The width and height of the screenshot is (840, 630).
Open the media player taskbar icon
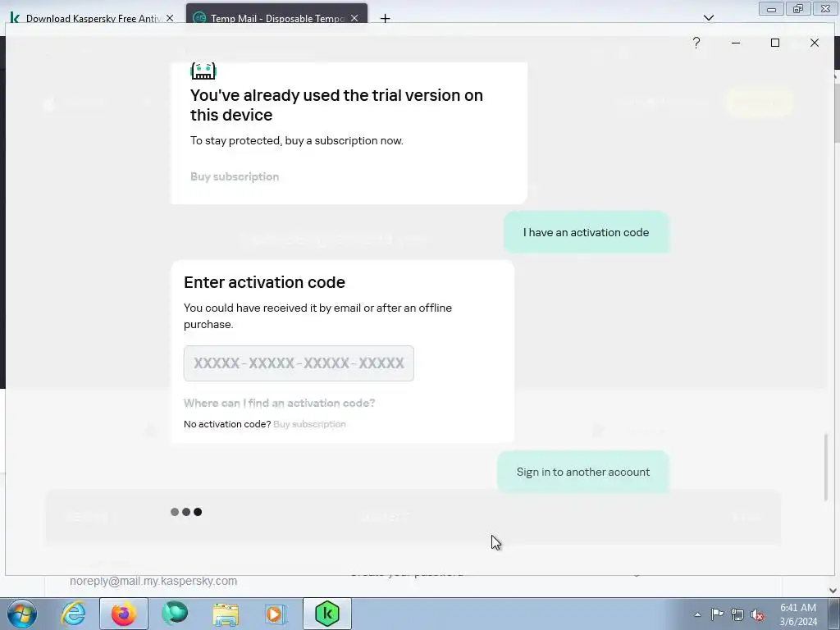pyautogui.click(x=276, y=614)
